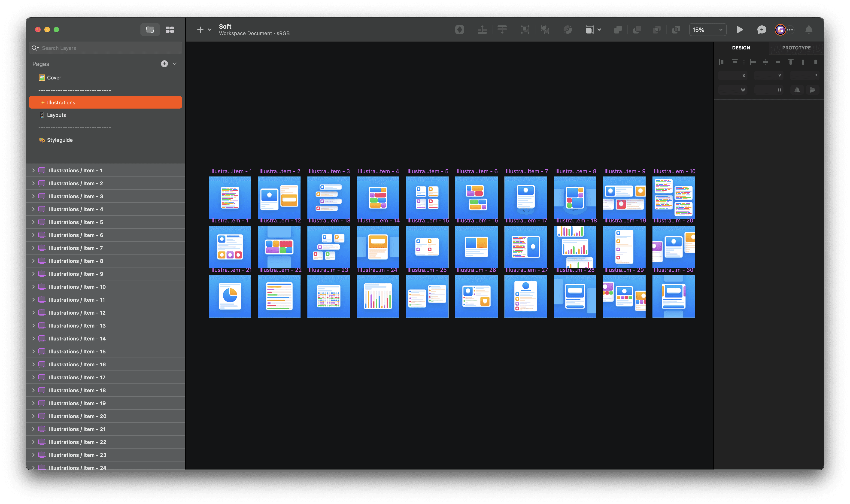Viewport: 850px width, 504px height.
Task: Add a new page
Action: click(x=164, y=64)
